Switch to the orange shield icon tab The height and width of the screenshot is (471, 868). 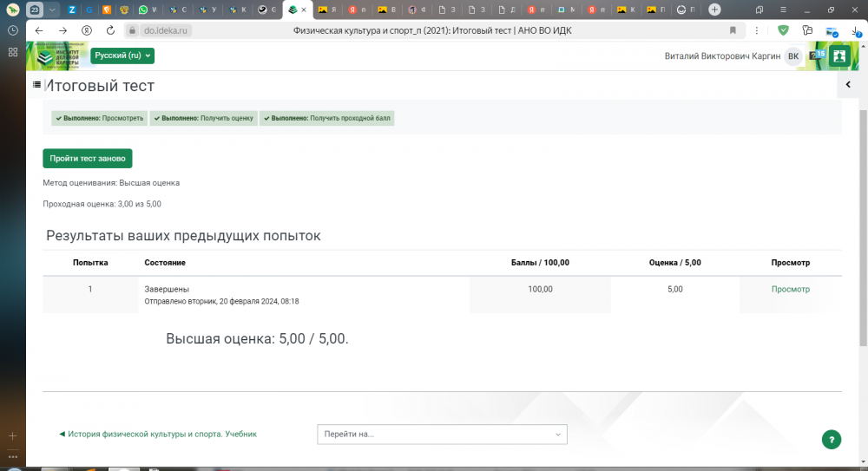(107, 10)
